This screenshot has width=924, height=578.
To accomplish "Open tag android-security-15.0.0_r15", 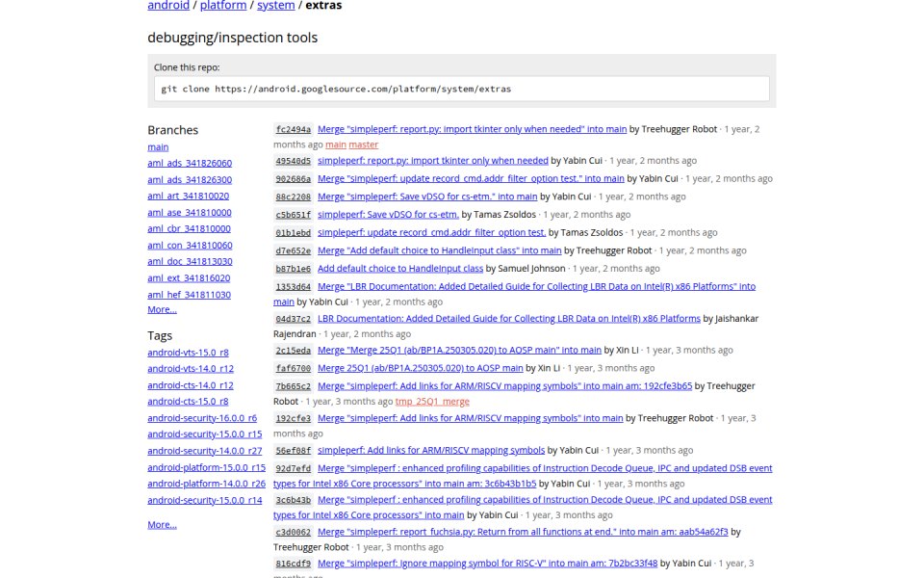I will pyautogui.click(x=204, y=434).
